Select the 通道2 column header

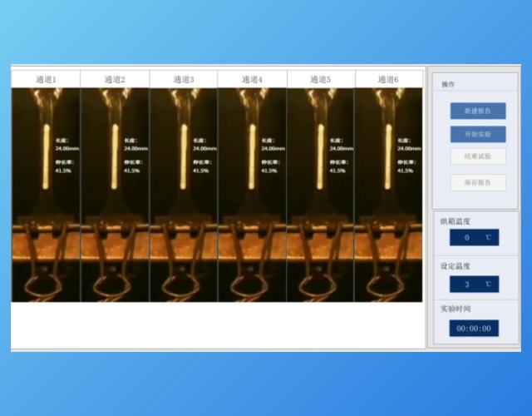click(115, 80)
